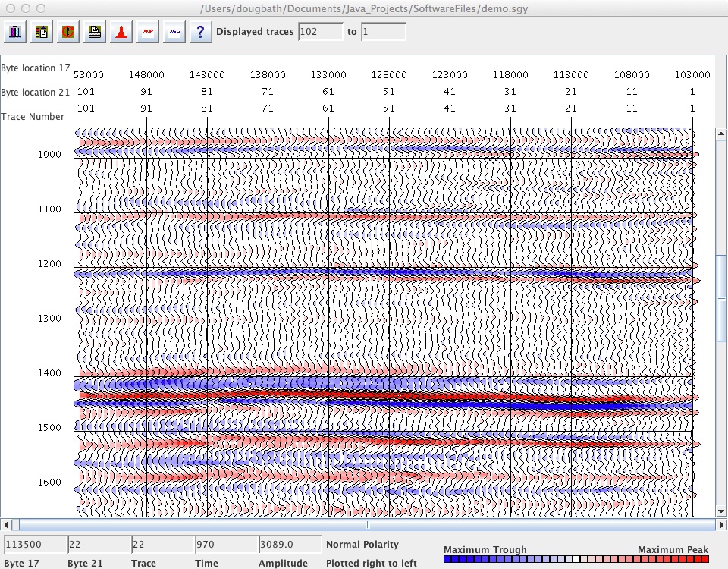
Task: Click the first displayed traces field showing 102
Action: pos(320,32)
